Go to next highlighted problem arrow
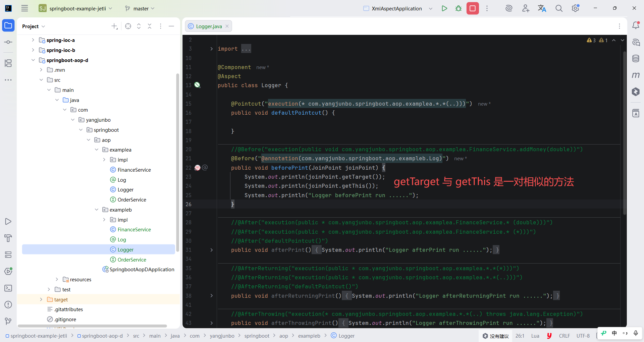 click(623, 40)
